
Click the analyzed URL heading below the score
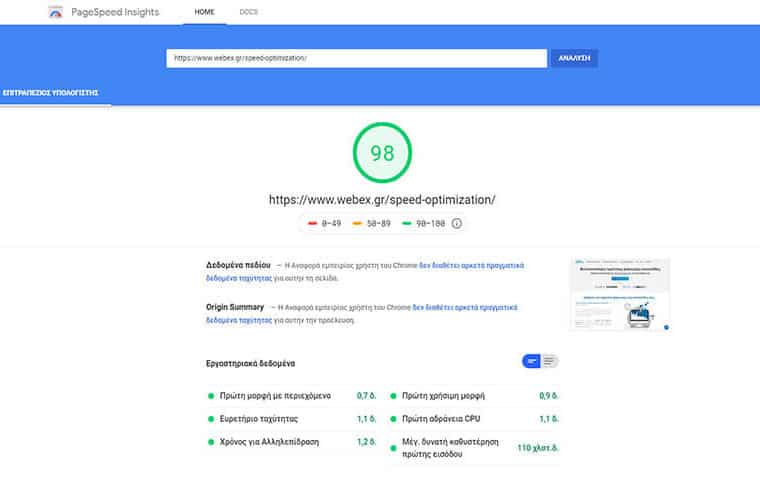[382, 200]
